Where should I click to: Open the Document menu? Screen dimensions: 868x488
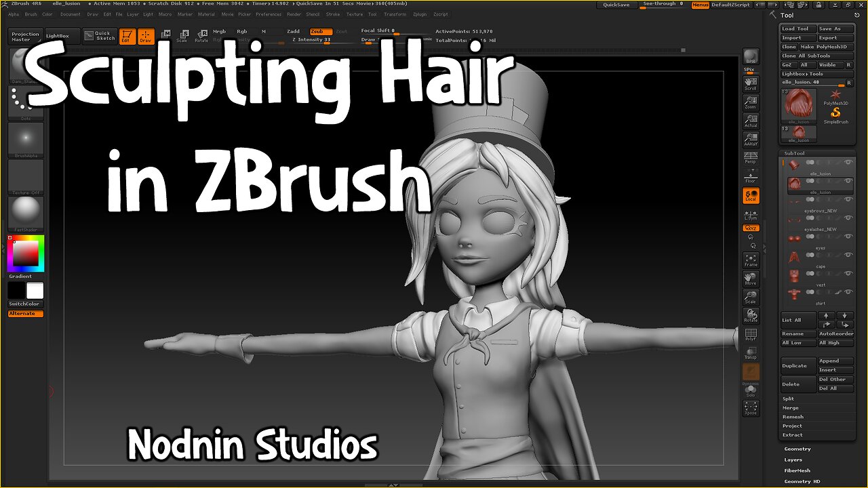coord(71,14)
